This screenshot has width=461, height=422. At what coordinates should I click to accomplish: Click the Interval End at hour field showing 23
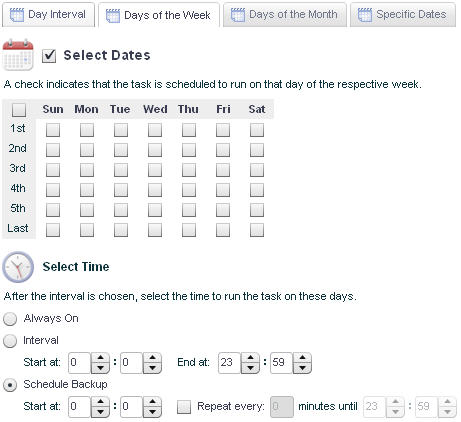tap(229, 363)
